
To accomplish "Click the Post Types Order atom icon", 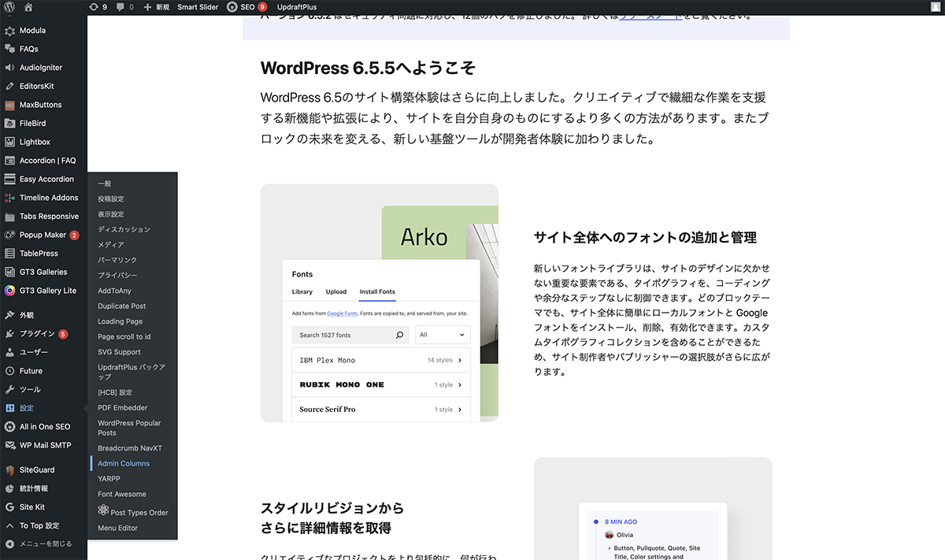I will tap(103, 511).
